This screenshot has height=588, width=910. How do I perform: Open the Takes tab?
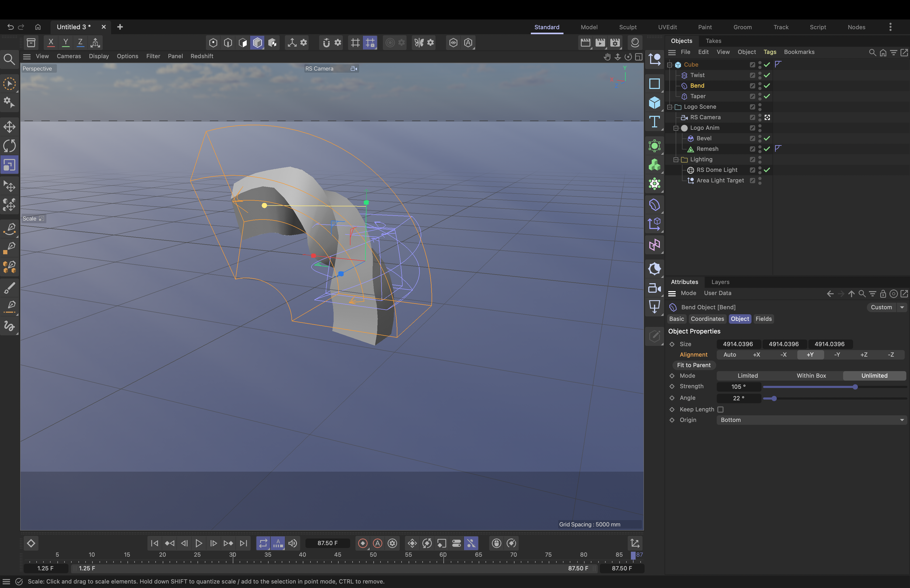click(713, 41)
